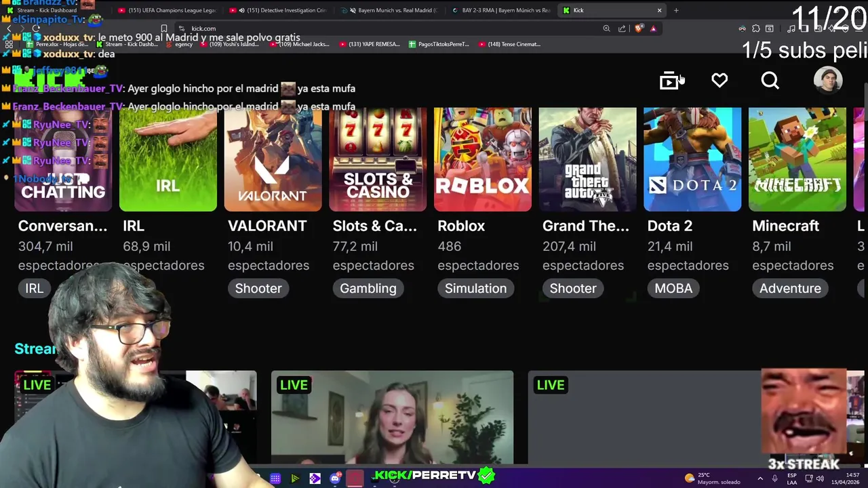
Task: Open the browser extensions puzzle icon
Action: 756,28
